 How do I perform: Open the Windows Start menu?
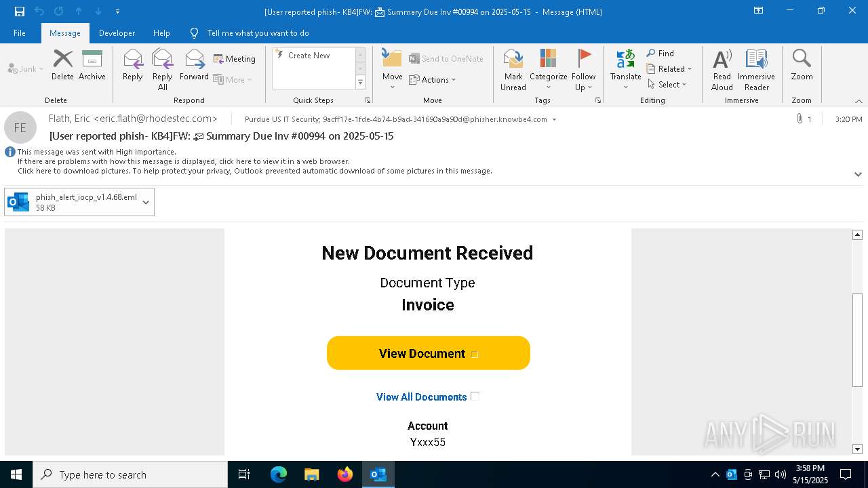tap(16, 474)
